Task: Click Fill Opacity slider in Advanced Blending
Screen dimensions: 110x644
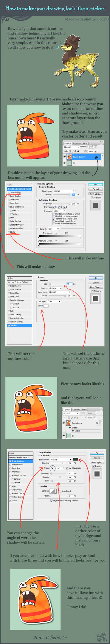Action: pyautogui.click(x=61, y=204)
